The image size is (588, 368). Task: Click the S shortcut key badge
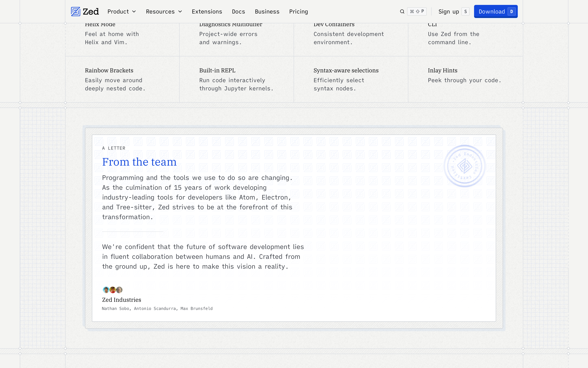point(465,11)
